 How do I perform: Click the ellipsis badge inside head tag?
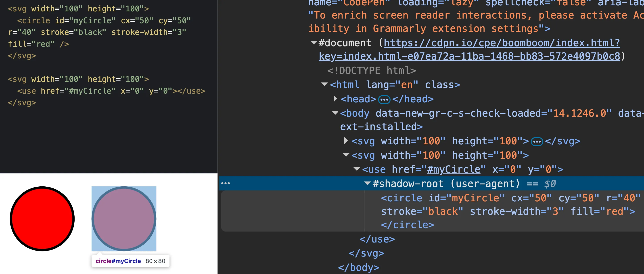384,100
